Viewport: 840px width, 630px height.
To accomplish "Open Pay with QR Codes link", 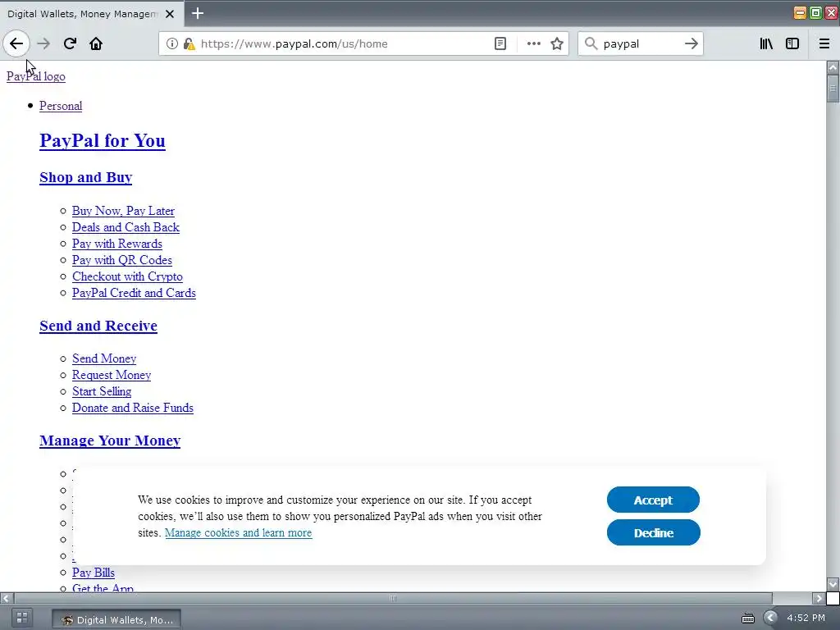I will pyautogui.click(x=122, y=260).
